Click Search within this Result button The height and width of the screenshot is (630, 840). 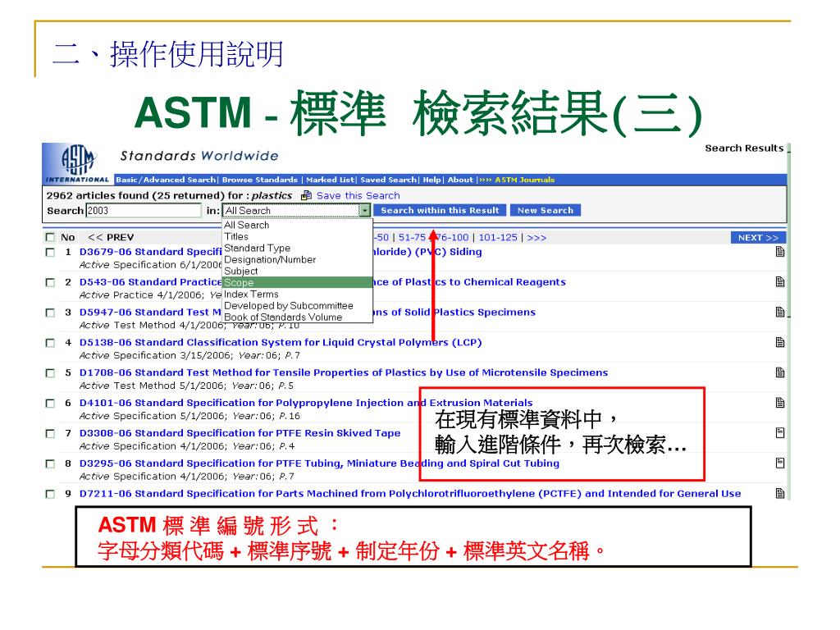coord(440,211)
